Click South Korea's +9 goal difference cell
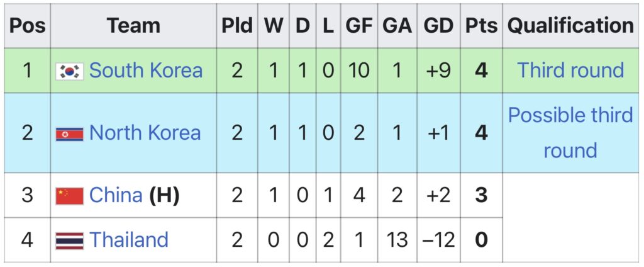The image size is (644, 267). tap(438, 70)
